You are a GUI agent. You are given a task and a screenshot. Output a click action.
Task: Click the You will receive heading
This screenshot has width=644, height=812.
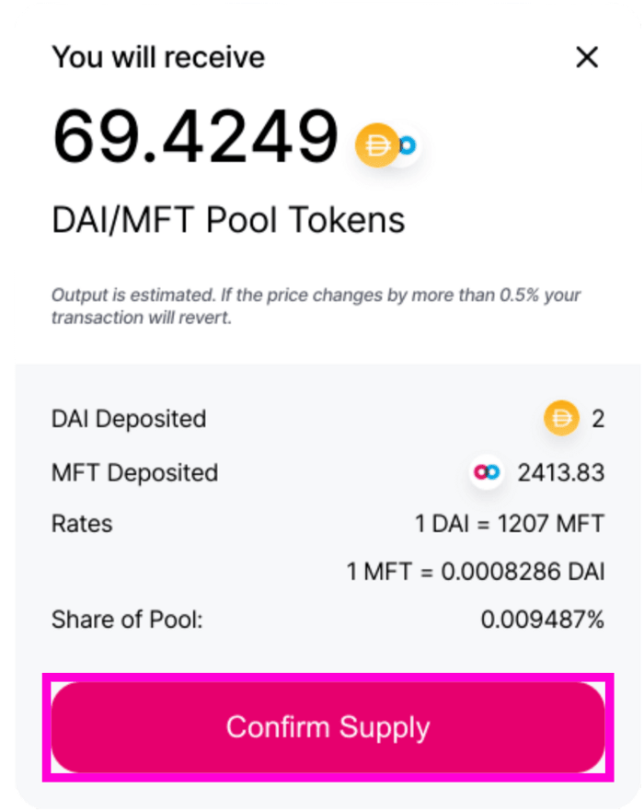(158, 57)
